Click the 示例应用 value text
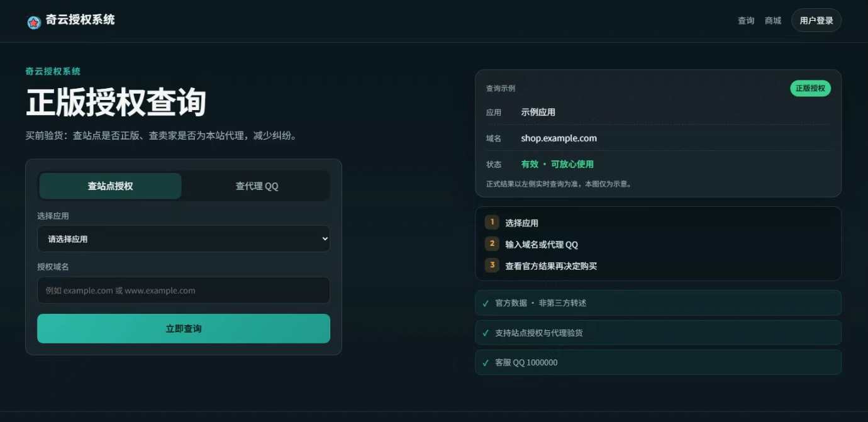 click(x=538, y=112)
